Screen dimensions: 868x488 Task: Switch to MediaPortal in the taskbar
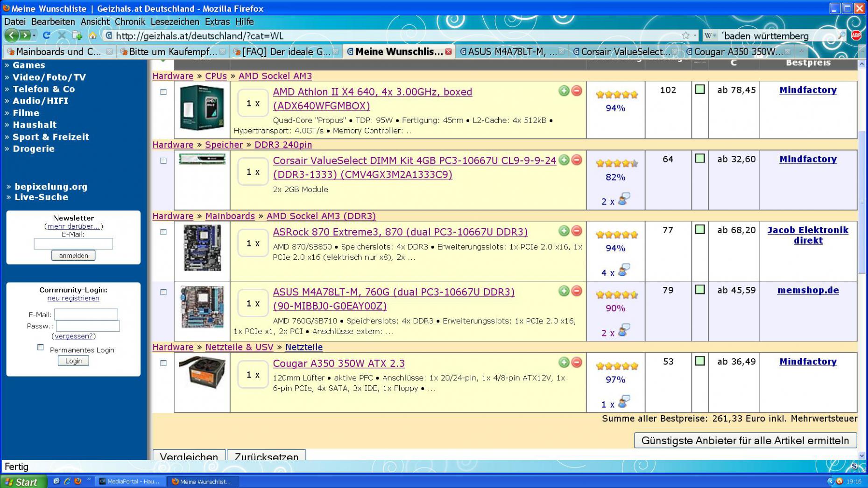coord(130,481)
